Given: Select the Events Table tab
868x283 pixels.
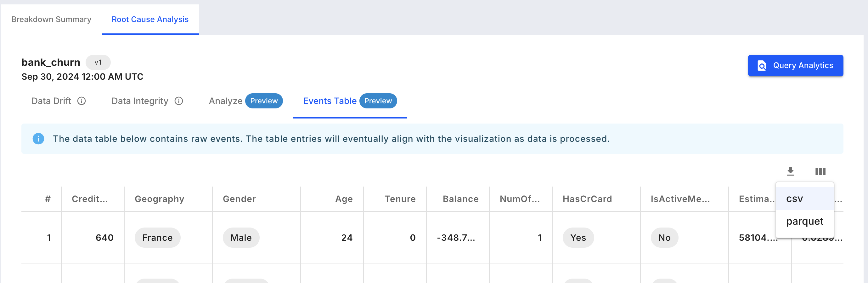Looking at the screenshot, I should [350, 101].
